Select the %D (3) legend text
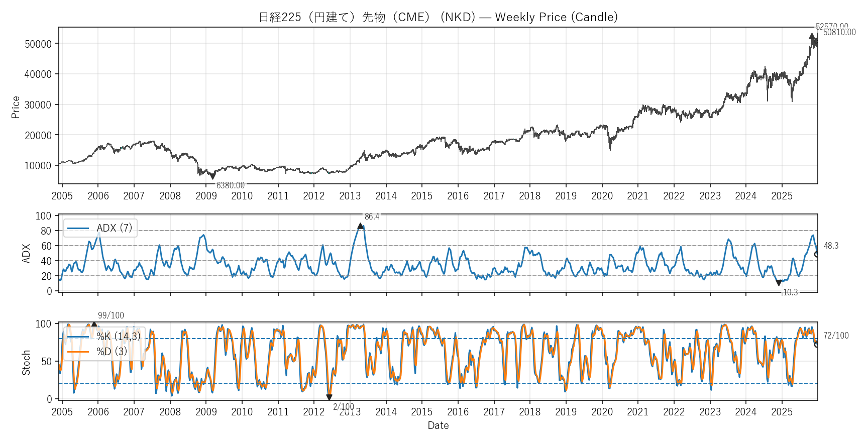The width and height of the screenshot is (868, 441). tap(112, 352)
